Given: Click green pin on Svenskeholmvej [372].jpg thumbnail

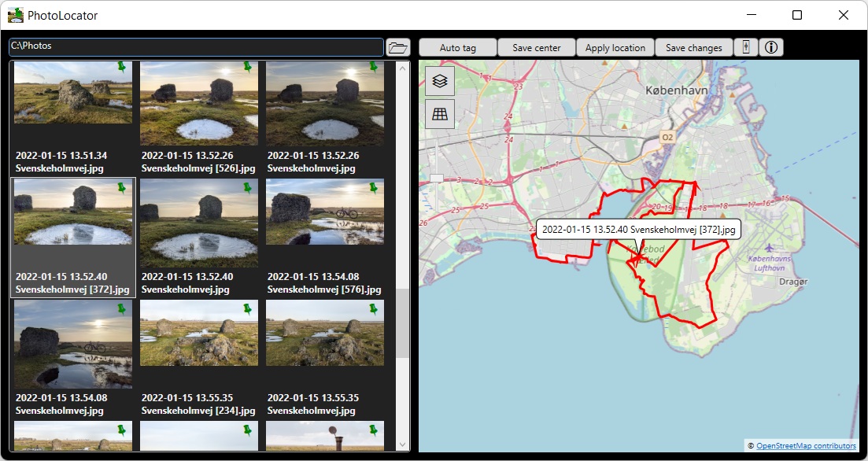Looking at the screenshot, I should pos(121,187).
